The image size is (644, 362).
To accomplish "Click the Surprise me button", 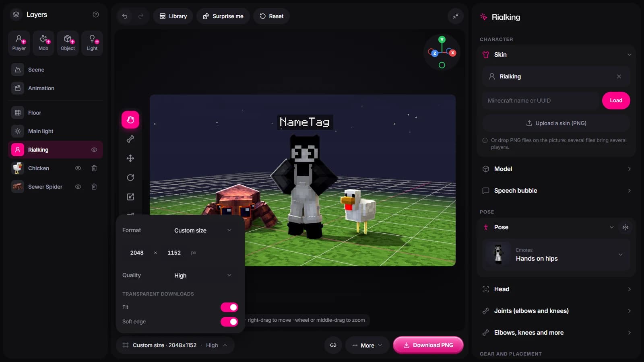I will [223, 16].
